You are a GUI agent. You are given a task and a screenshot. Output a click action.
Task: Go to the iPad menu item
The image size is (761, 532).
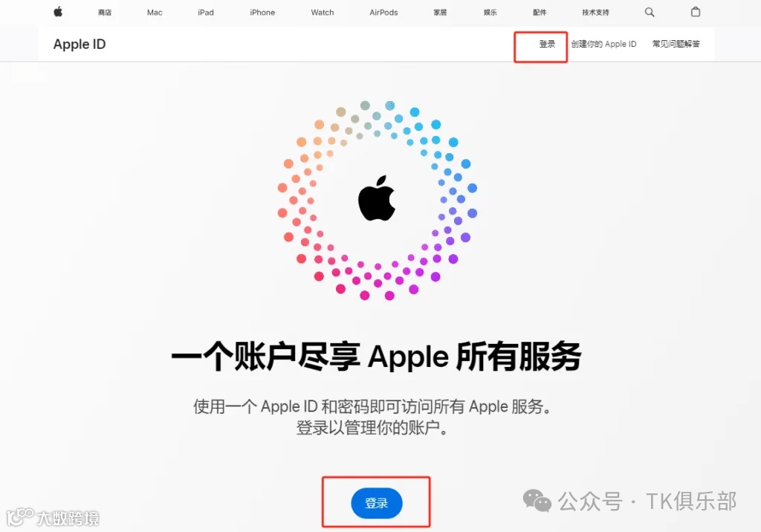click(206, 13)
